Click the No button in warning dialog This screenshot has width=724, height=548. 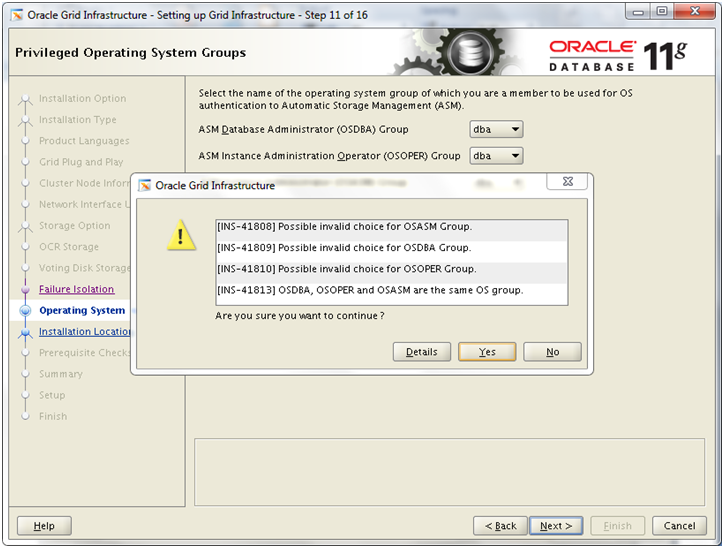click(x=552, y=352)
